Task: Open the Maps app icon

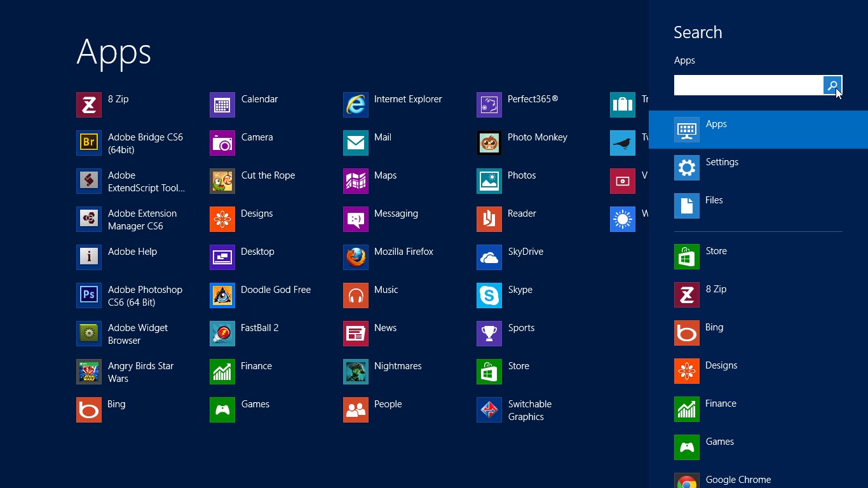Action: click(356, 181)
